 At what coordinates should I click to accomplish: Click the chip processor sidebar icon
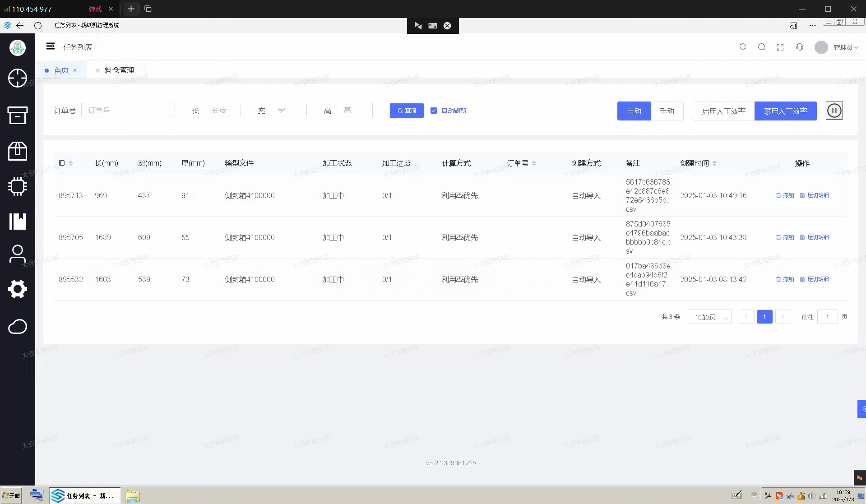tap(18, 186)
